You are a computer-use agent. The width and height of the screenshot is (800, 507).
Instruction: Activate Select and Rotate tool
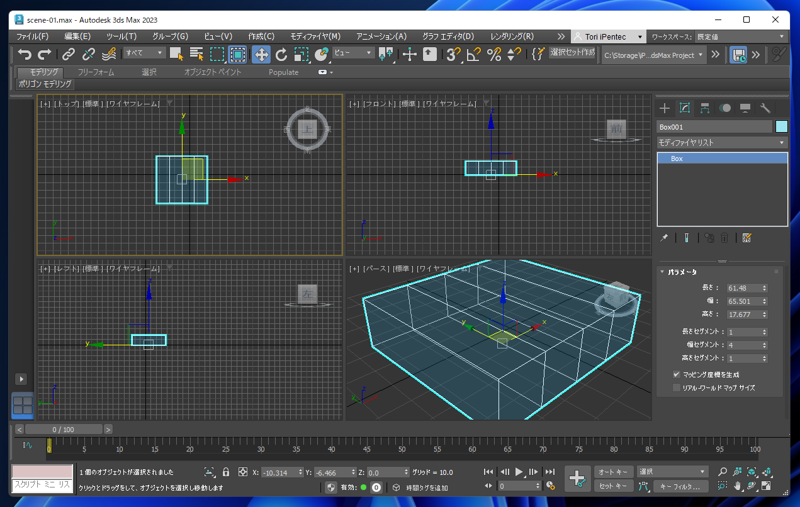pos(281,54)
